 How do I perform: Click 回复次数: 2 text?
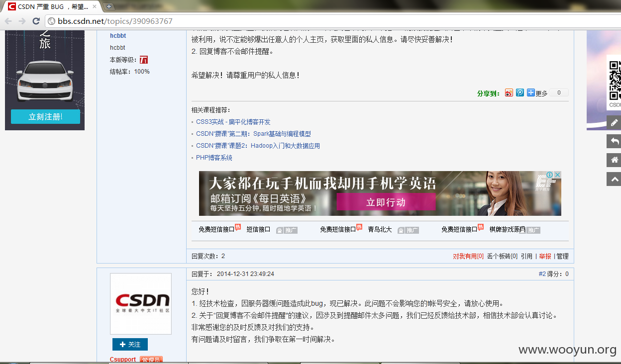point(208,256)
